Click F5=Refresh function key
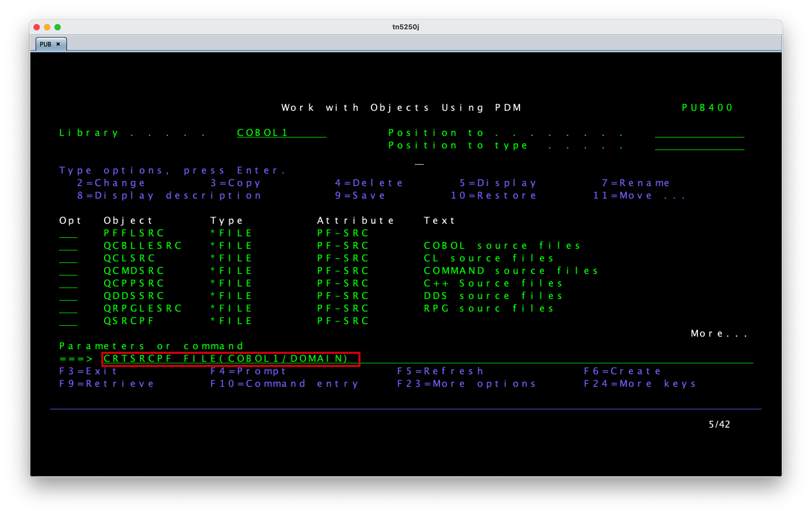The width and height of the screenshot is (812, 516). [x=440, y=371]
